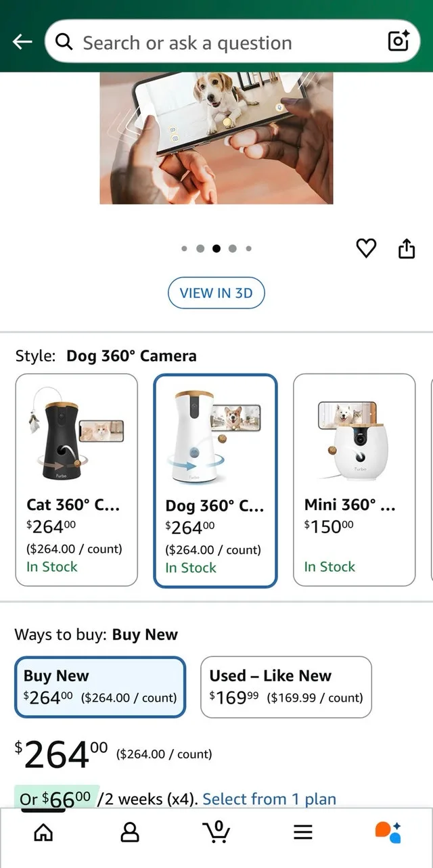Screen dimensions: 433x868
Task: Launch Rufus AI assistant icon
Action: point(389,831)
